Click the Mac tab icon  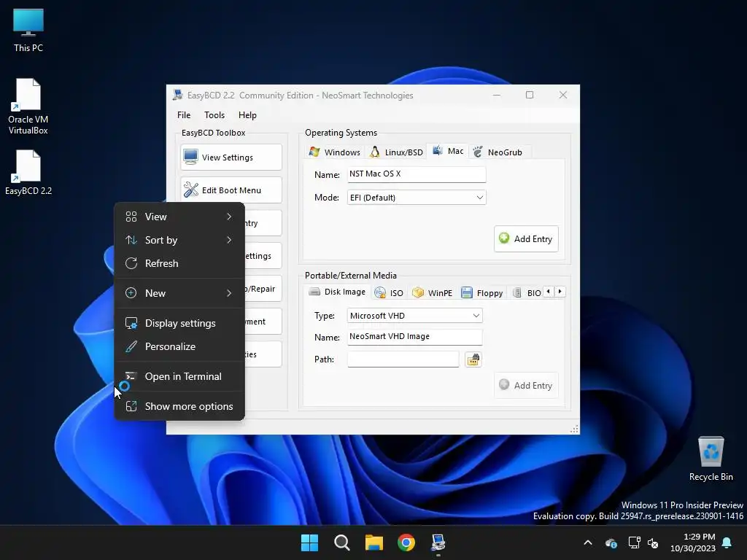click(438, 151)
